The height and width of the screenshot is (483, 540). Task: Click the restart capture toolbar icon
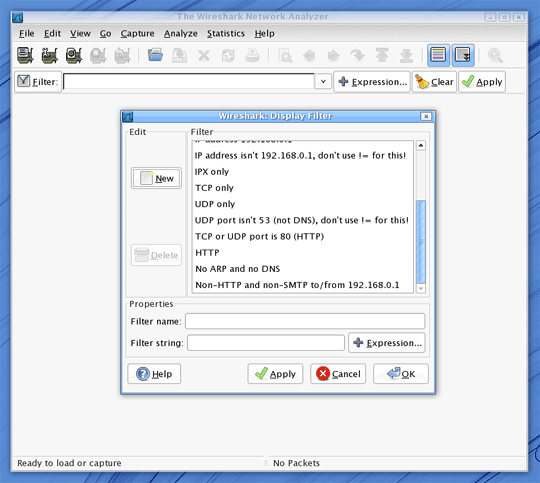[122, 55]
